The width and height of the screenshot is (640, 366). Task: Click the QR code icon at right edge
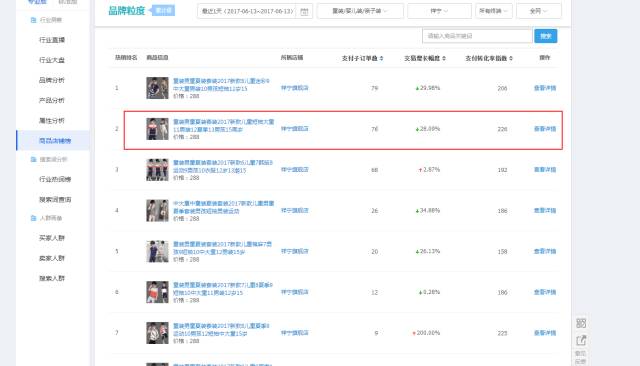point(581,323)
